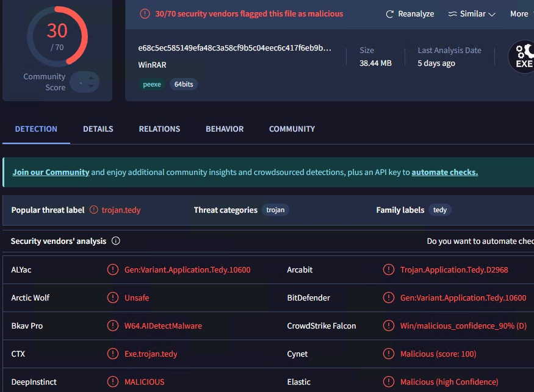This screenshot has width=534, height=392.
Task: Expand the Similar dropdown chevron
Action: pyautogui.click(x=492, y=14)
